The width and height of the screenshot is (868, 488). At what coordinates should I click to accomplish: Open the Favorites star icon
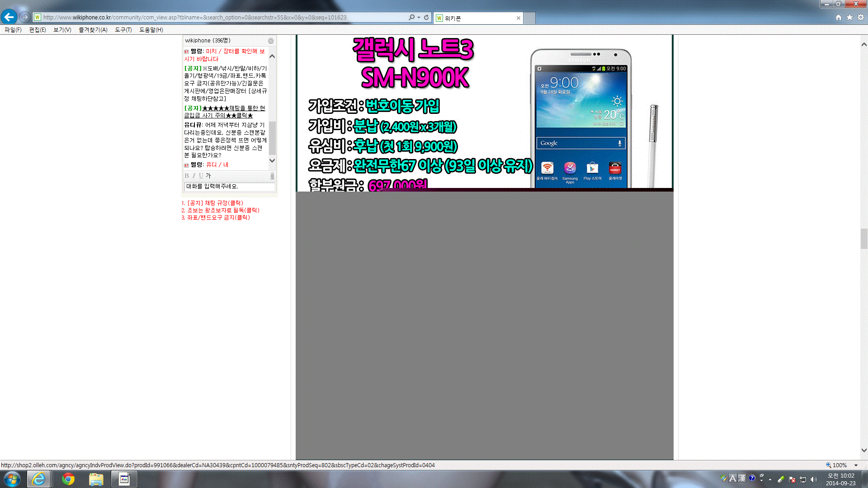(849, 17)
